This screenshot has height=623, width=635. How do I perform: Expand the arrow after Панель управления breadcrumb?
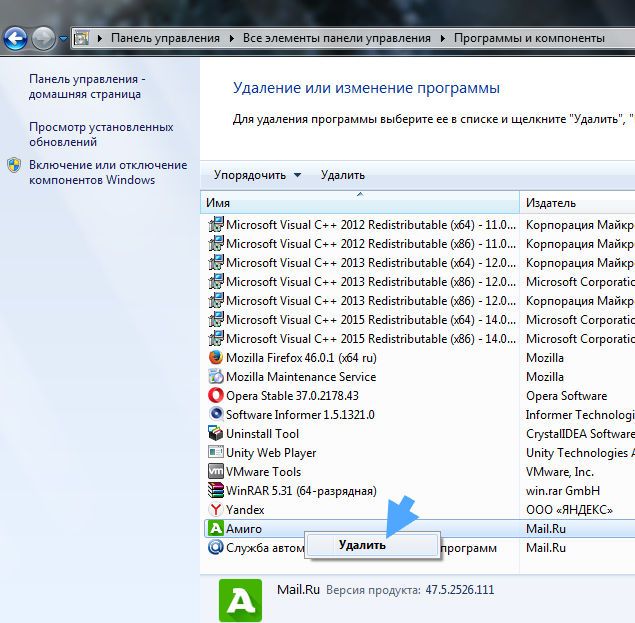(x=232, y=38)
